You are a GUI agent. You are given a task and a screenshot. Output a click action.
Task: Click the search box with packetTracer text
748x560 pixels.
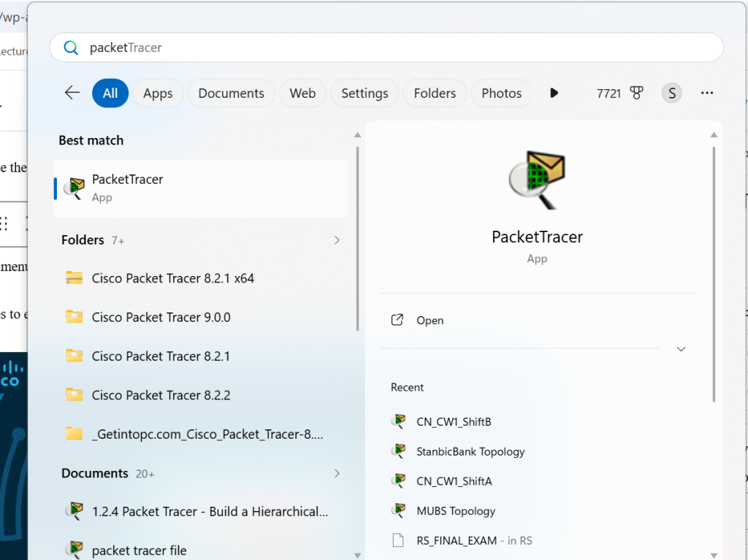[386, 47]
